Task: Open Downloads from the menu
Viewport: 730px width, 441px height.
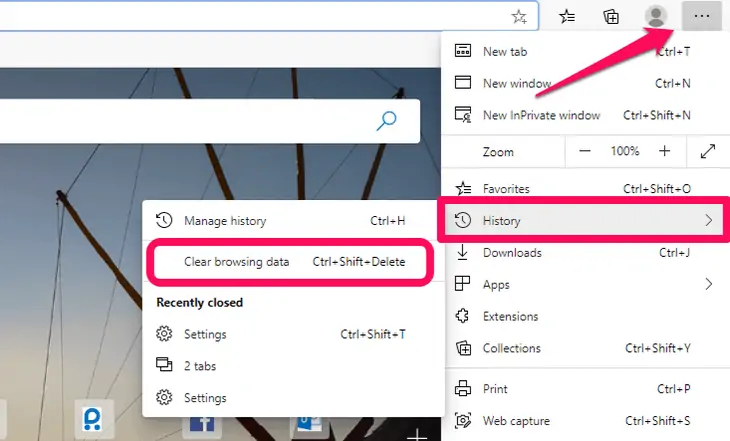Action: 512,252
